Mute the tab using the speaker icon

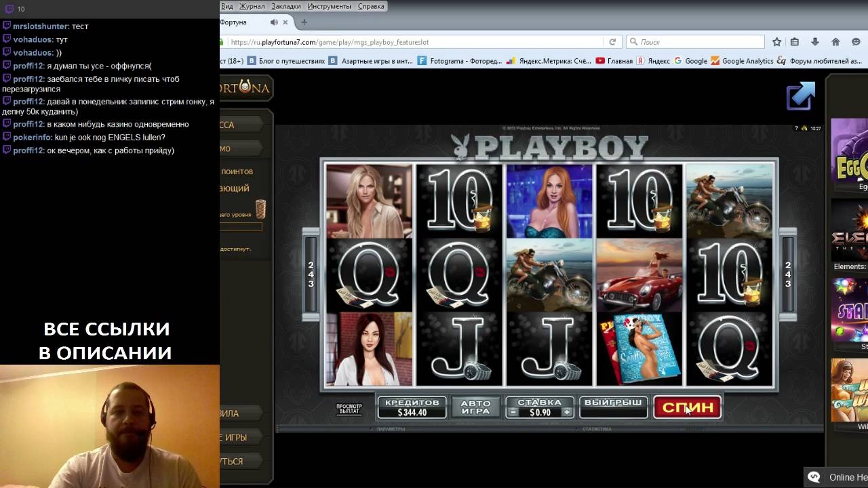[273, 22]
